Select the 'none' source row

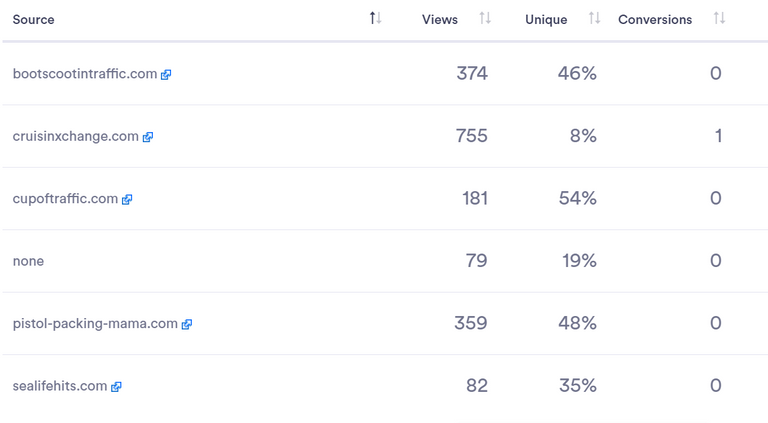[384, 261]
